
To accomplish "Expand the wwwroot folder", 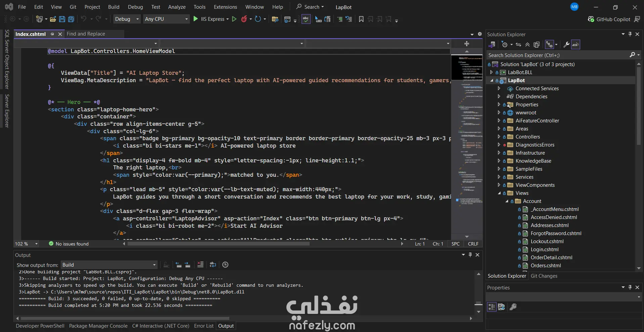I will 499,112.
